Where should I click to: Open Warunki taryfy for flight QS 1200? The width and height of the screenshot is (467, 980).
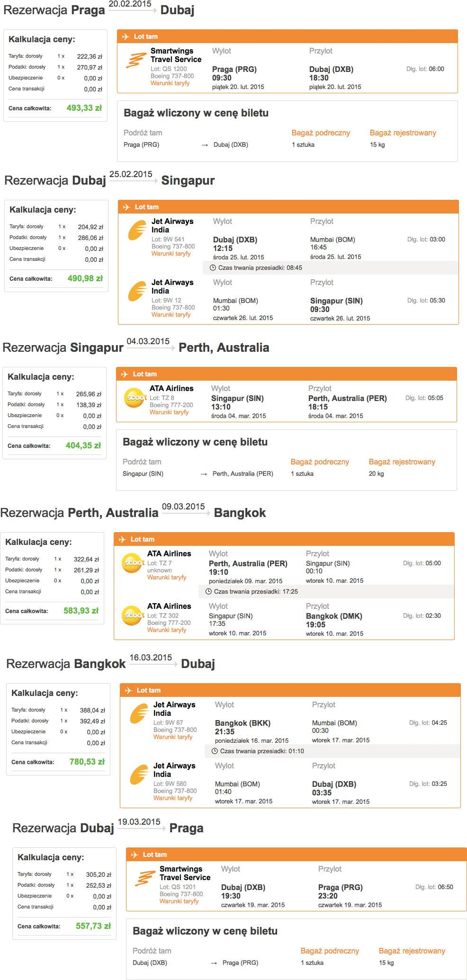click(170, 83)
